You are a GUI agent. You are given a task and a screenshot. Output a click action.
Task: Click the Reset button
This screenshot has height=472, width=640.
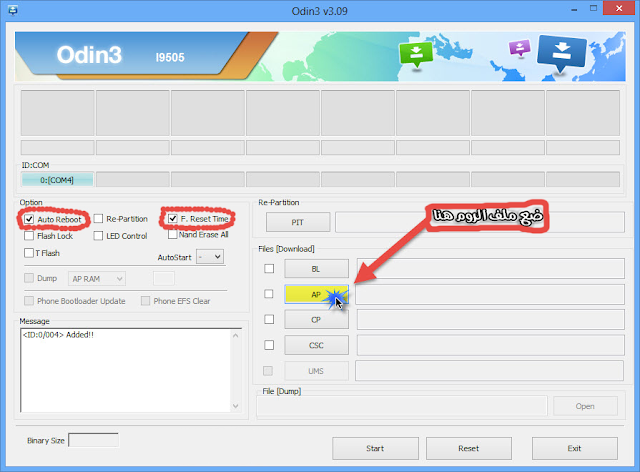(x=469, y=448)
